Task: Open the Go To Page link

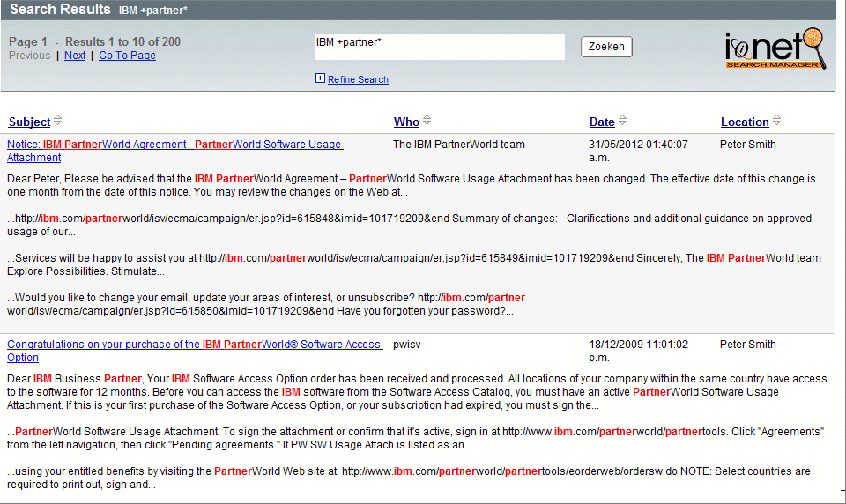Action: pos(127,55)
